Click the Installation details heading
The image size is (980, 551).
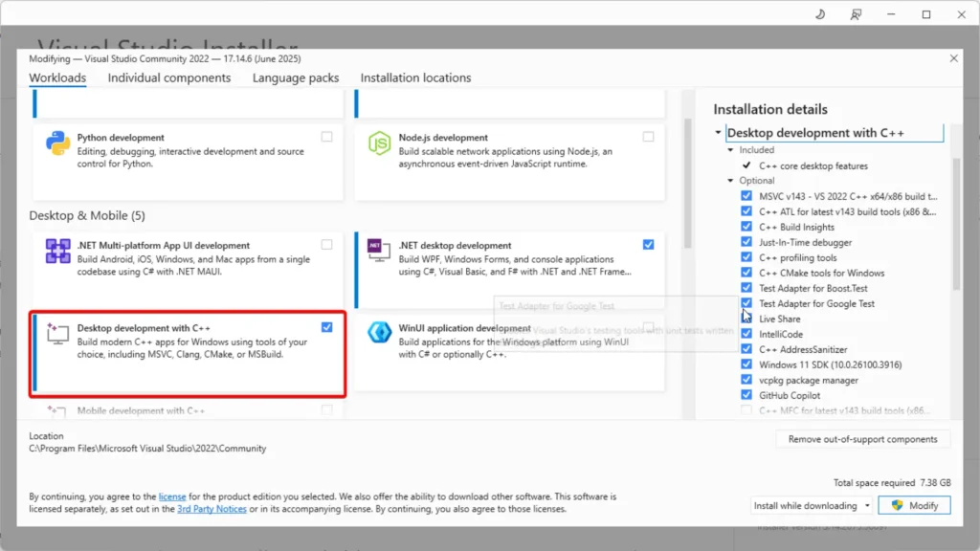[770, 109]
